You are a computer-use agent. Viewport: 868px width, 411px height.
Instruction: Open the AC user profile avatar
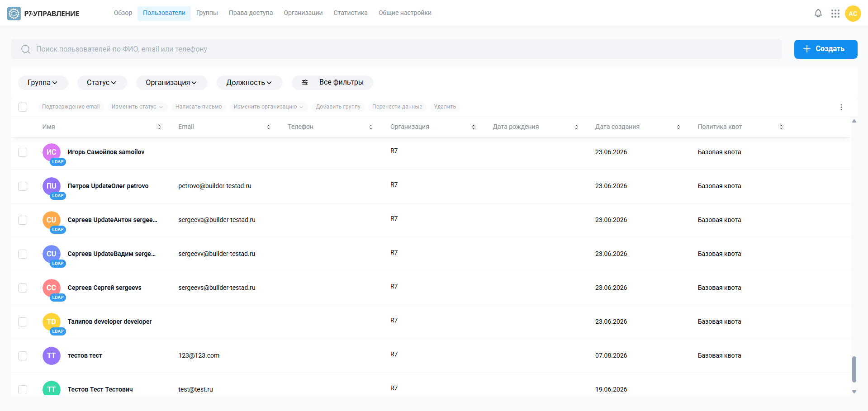pyautogui.click(x=853, y=14)
